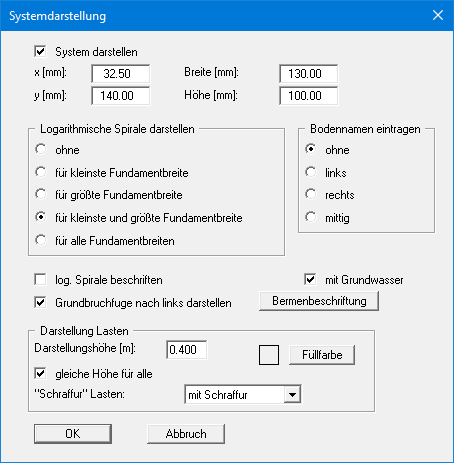The height and width of the screenshot is (463, 454).
Task: Uncheck gleiche Höhe für alle
Action: [x=40, y=373]
